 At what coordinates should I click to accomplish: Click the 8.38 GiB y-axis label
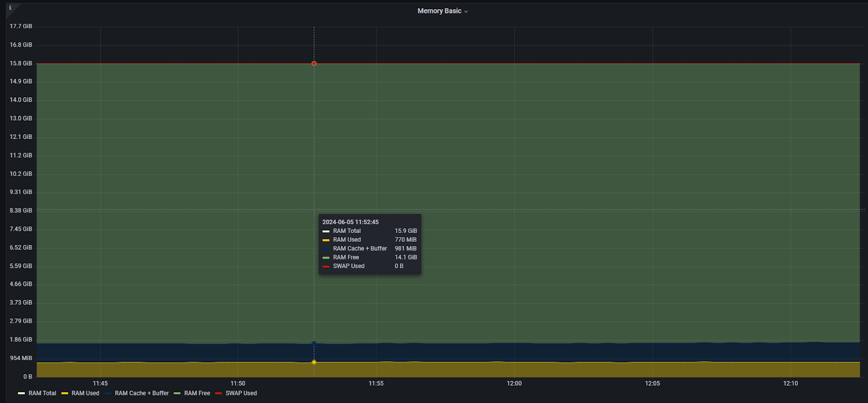[x=21, y=211]
